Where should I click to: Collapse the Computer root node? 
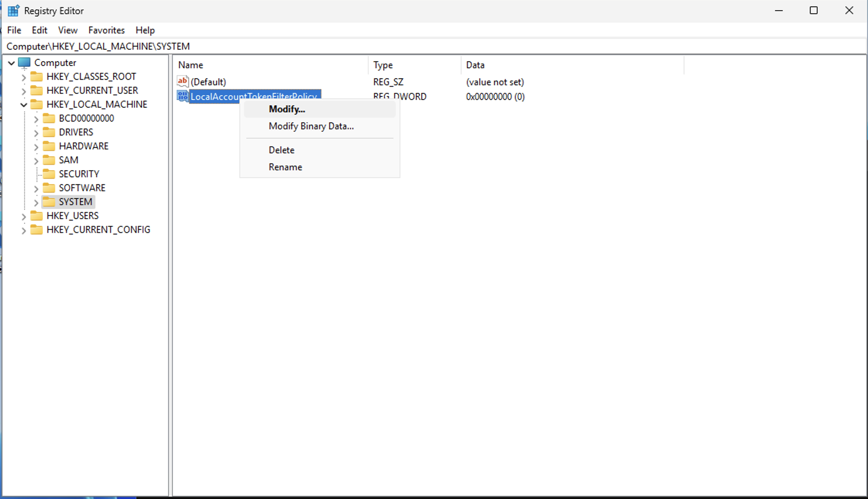click(x=11, y=63)
